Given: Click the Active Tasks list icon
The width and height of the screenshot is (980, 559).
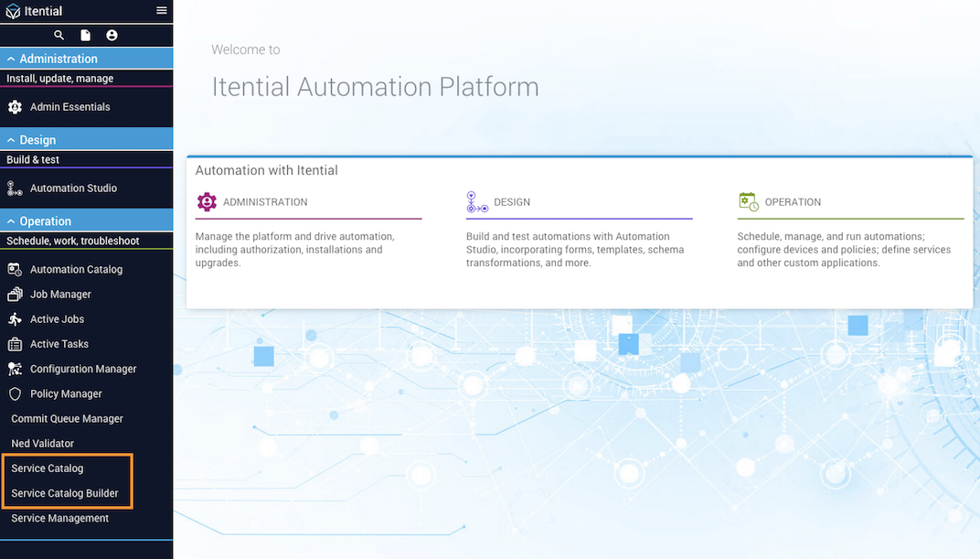Looking at the screenshot, I should [x=15, y=345].
